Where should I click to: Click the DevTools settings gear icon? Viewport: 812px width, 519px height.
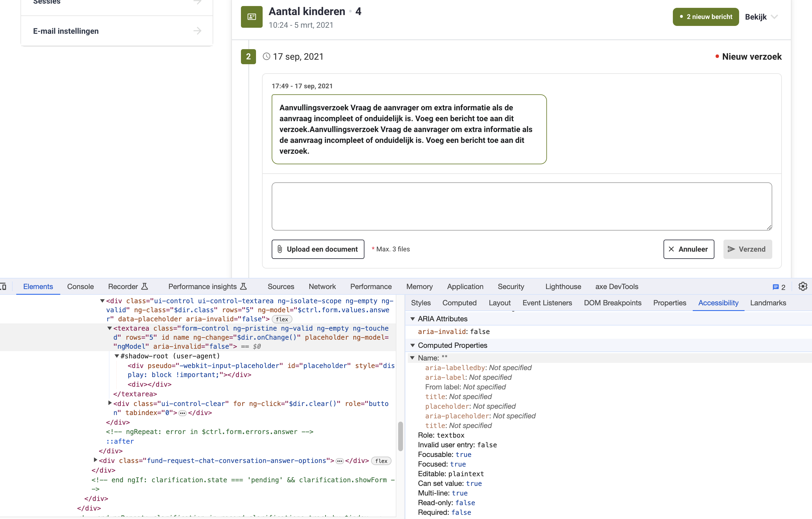point(803,287)
